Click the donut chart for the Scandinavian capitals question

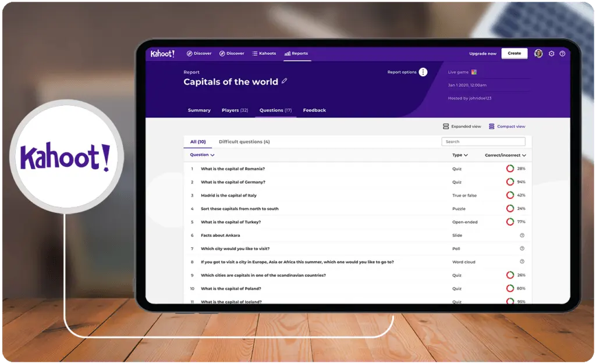(510, 275)
